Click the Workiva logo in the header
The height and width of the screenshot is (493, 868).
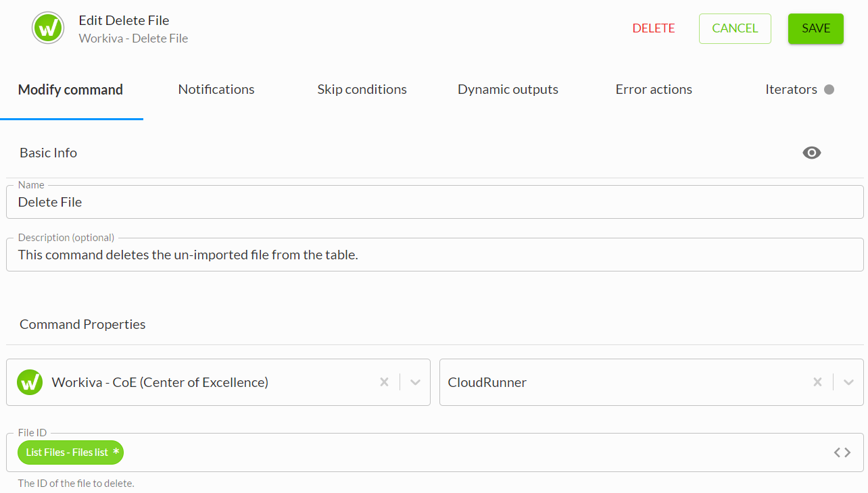pos(48,28)
